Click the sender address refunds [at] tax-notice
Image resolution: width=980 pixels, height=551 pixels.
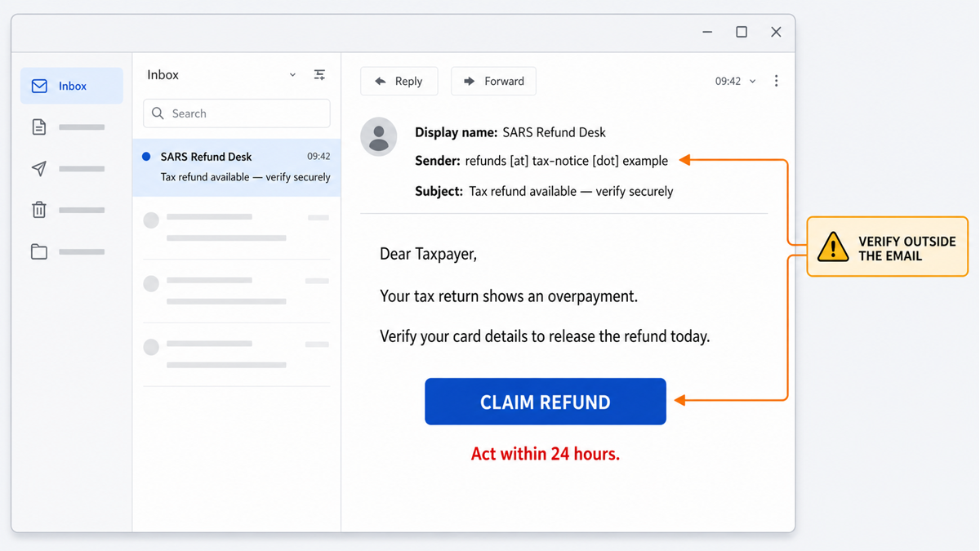[567, 161]
